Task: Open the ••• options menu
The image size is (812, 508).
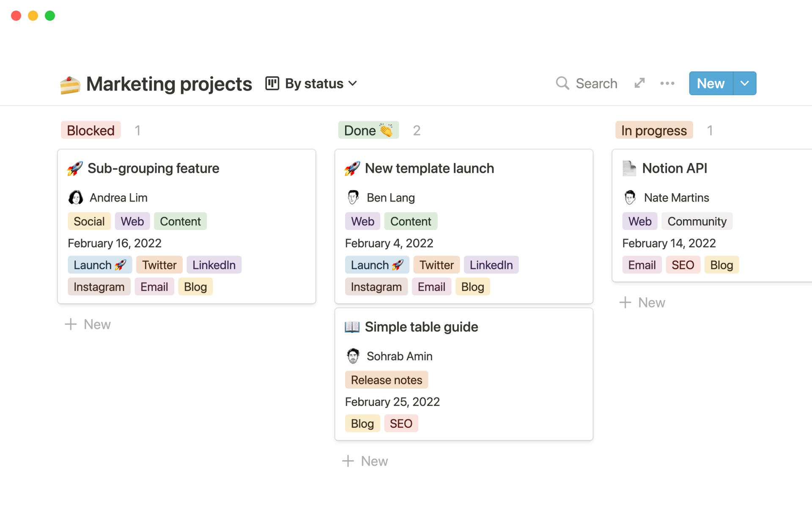Action: point(667,83)
